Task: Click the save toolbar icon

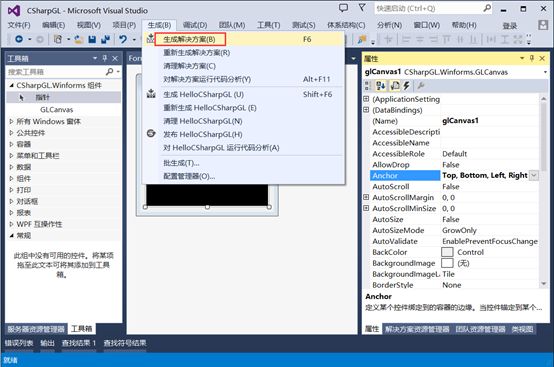Action: pos(92,40)
